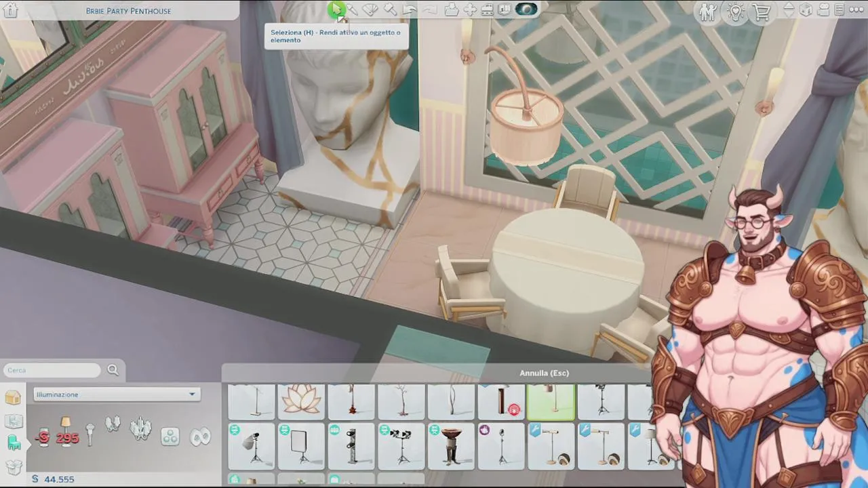Open the open-box household inventory tab
The height and width of the screenshot is (488, 868).
(x=14, y=467)
